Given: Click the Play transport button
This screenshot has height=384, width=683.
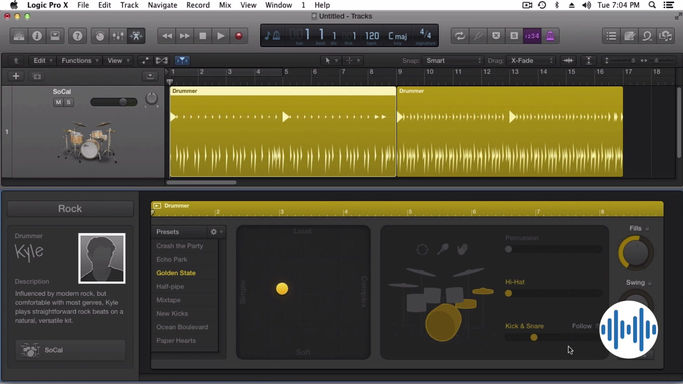Looking at the screenshot, I should click(x=220, y=36).
